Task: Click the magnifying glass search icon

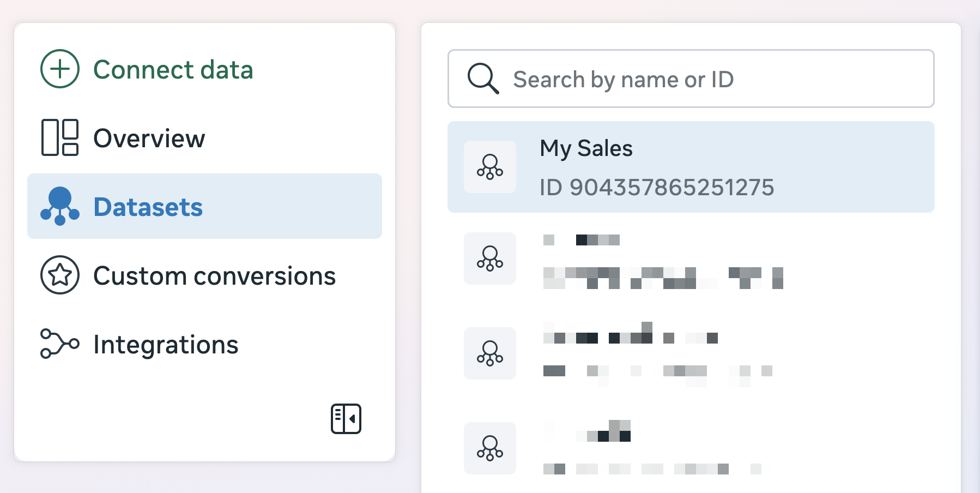Action: pyautogui.click(x=483, y=79)
